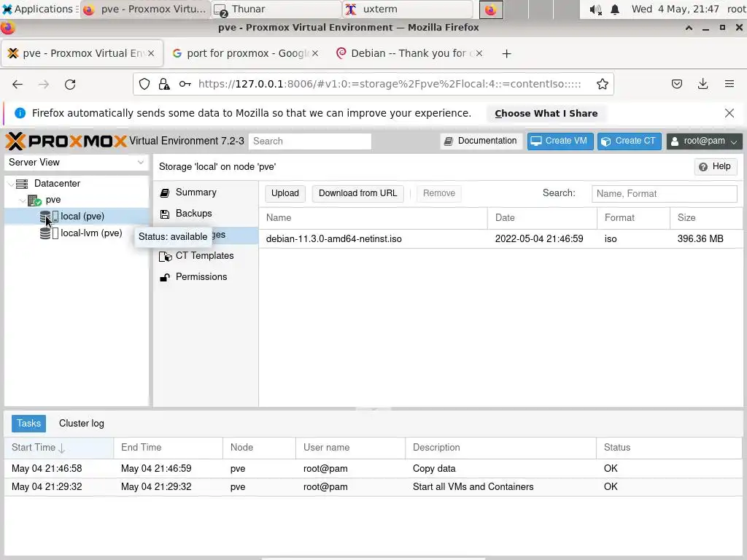Click the Upload button

pyautogui.click(x=285, y=193)
